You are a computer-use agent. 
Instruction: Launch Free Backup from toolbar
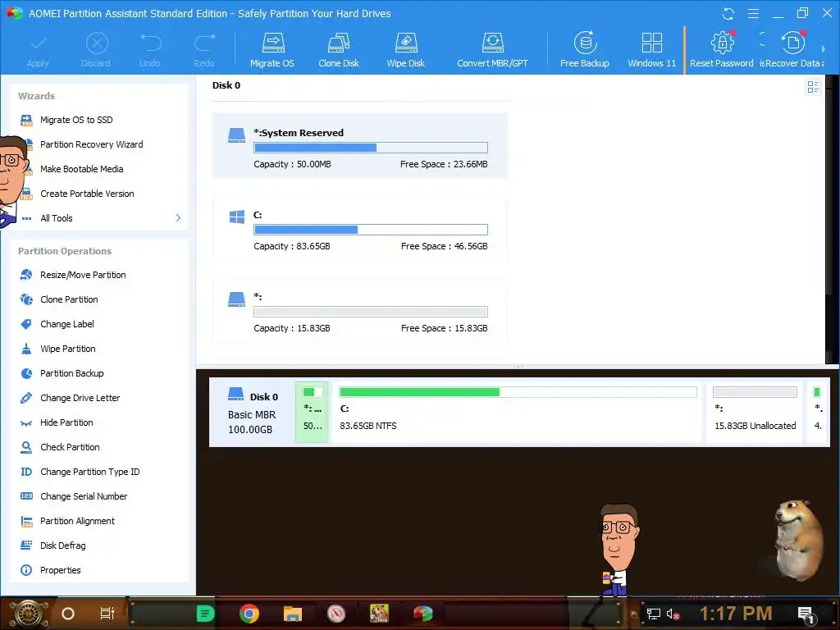point(584,50)
